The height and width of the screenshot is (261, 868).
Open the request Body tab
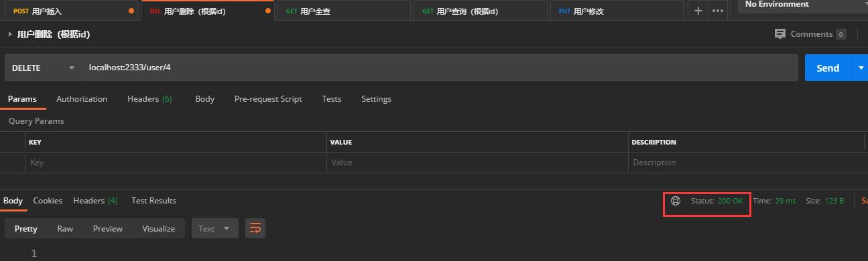coord(204,99)
